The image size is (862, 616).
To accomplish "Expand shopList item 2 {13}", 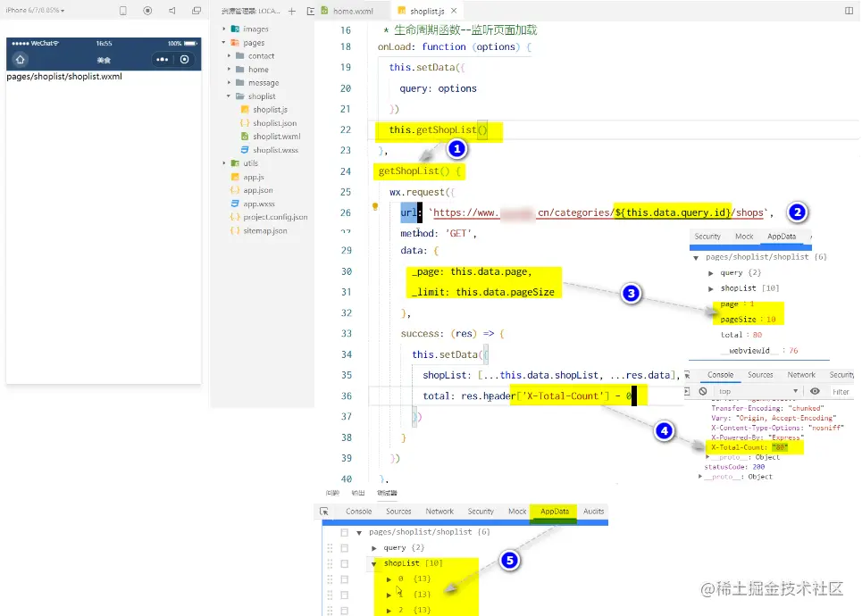I will click(389, 610).
